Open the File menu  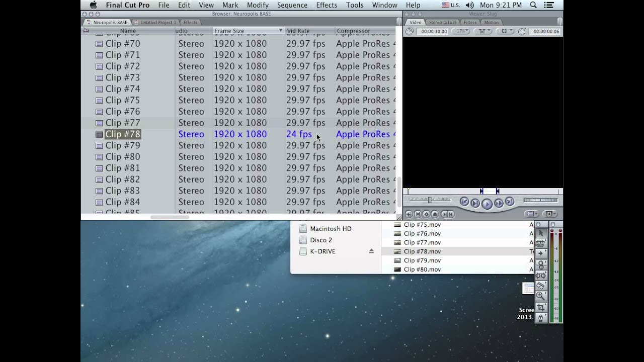pyautogui.click(x=164, y=5)
